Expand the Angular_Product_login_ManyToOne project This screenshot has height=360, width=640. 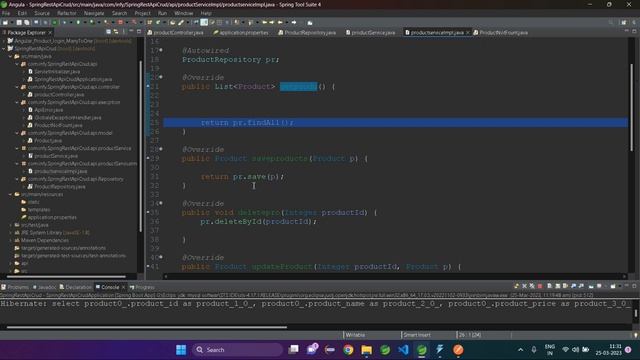(4, 41)
